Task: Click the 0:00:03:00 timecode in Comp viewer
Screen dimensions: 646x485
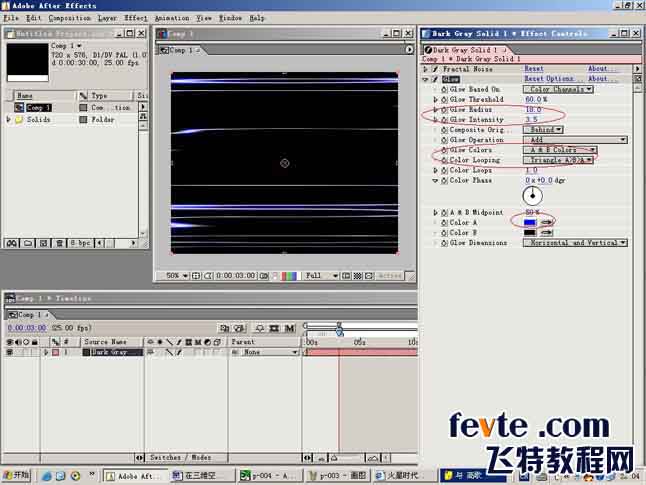Action: 236,276
